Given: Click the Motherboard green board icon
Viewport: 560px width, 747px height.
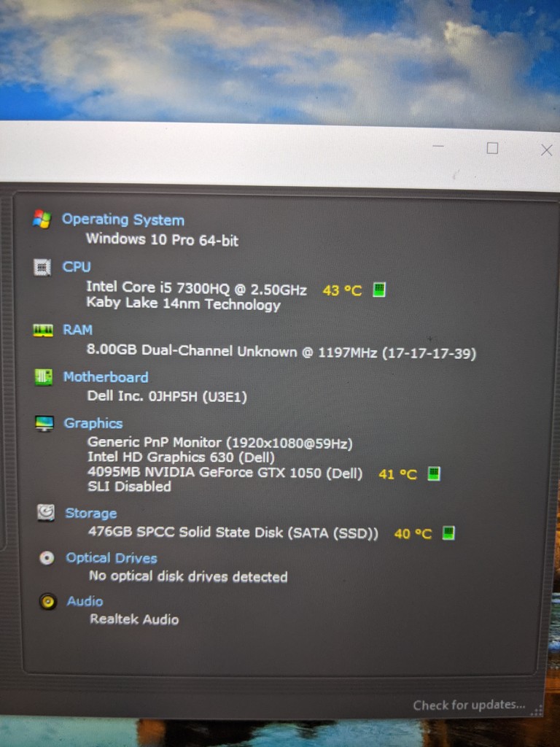Looking at the screenshot, I should (43, 377).
